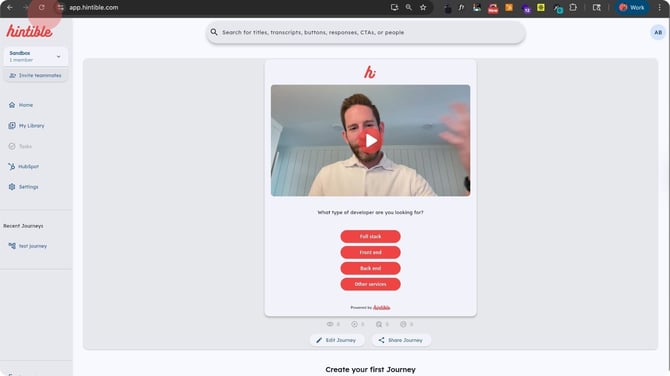670x376 pixels.
Task: Click the install app icon in address bar
Action: point(394,7)
